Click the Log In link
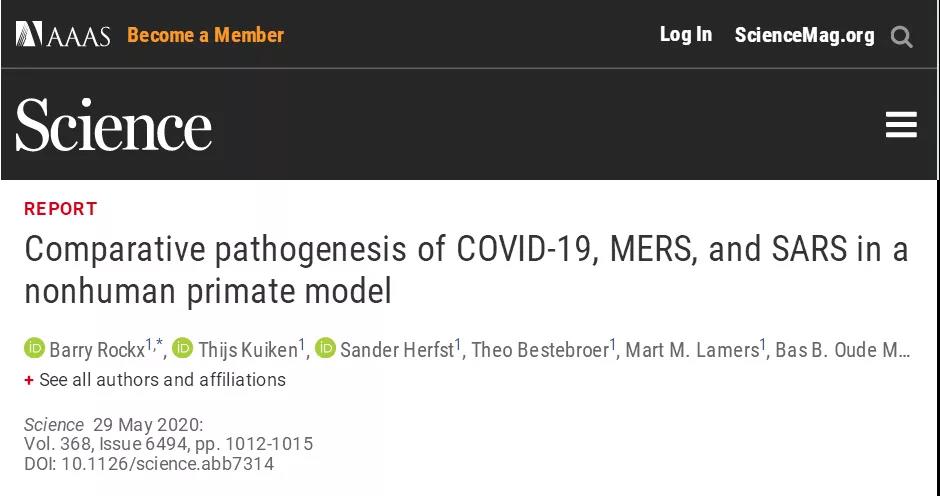This screenshot has height=496, width=940. pyautogui.click(x=685, y=35)
